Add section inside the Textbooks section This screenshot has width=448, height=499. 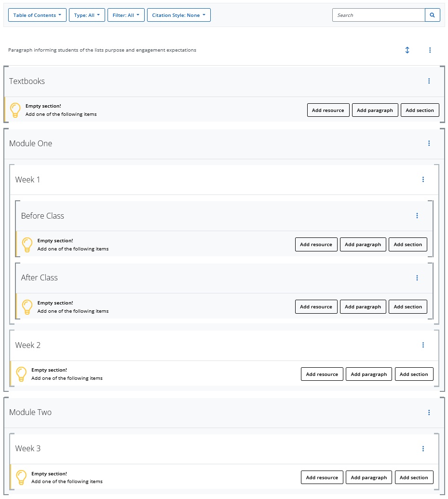point(420,110)
